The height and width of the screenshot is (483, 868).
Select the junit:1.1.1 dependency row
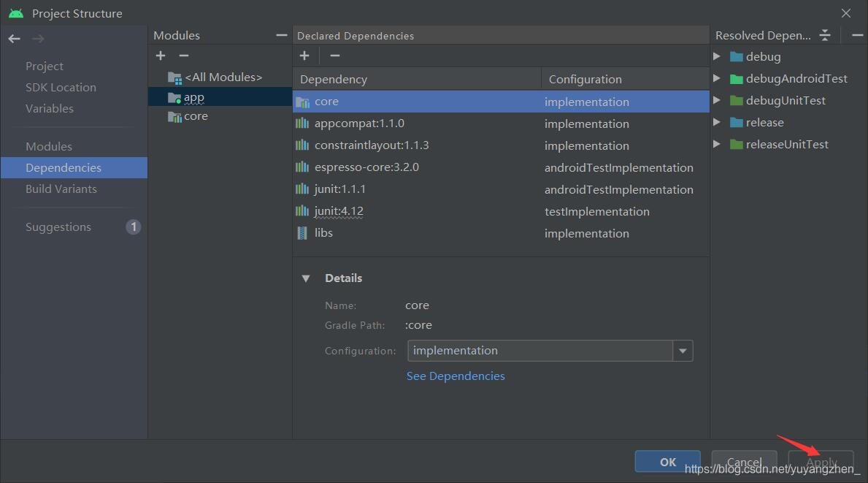(500, 189)
